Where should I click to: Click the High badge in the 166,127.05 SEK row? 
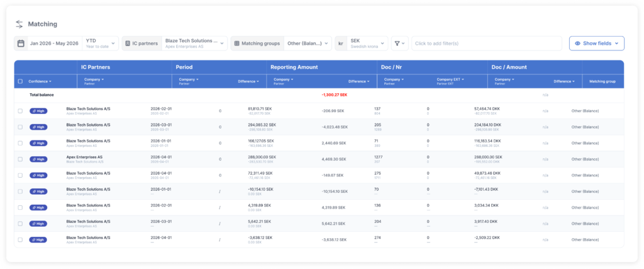38,143
